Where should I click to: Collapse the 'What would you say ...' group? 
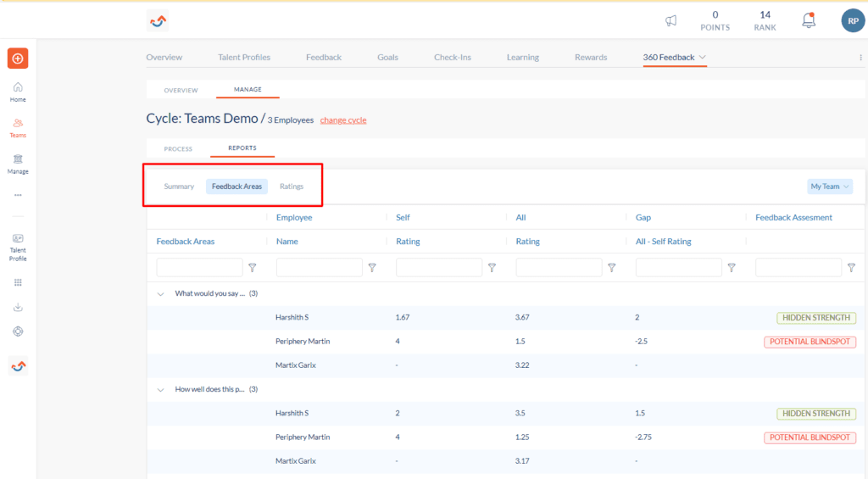160,294
